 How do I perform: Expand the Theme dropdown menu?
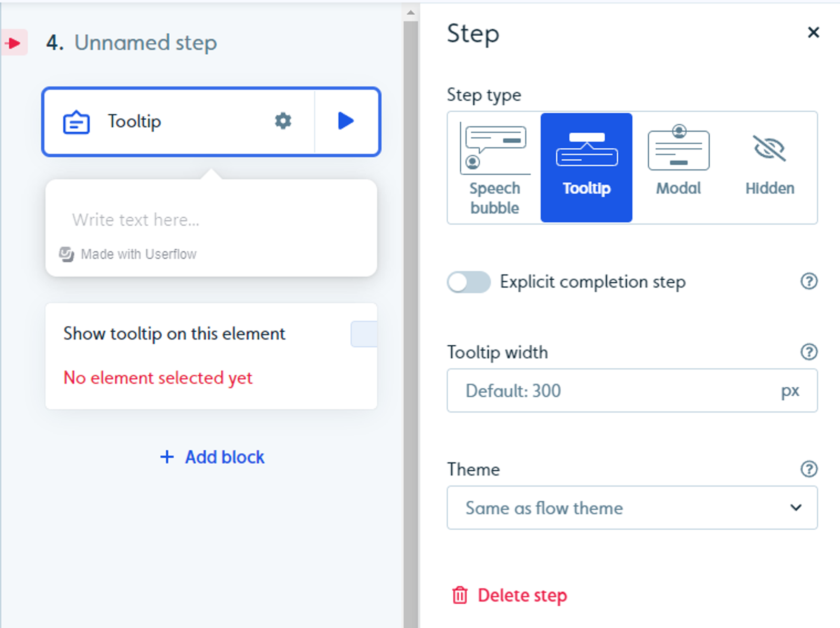coord(630,508)
